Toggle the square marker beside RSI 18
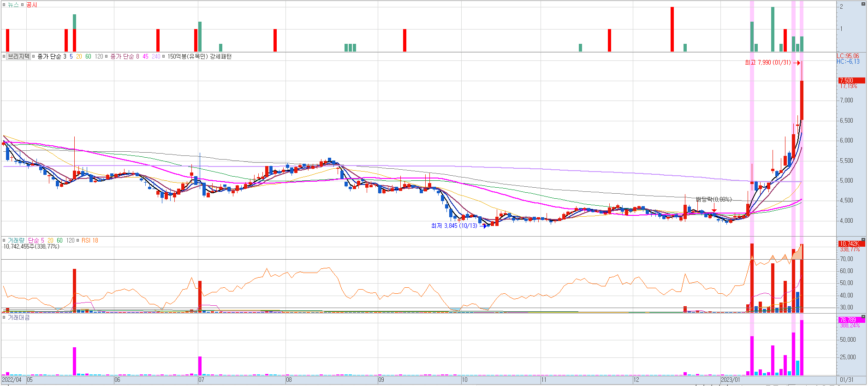This screenshot has width=868, height=386. coord(78,240)
